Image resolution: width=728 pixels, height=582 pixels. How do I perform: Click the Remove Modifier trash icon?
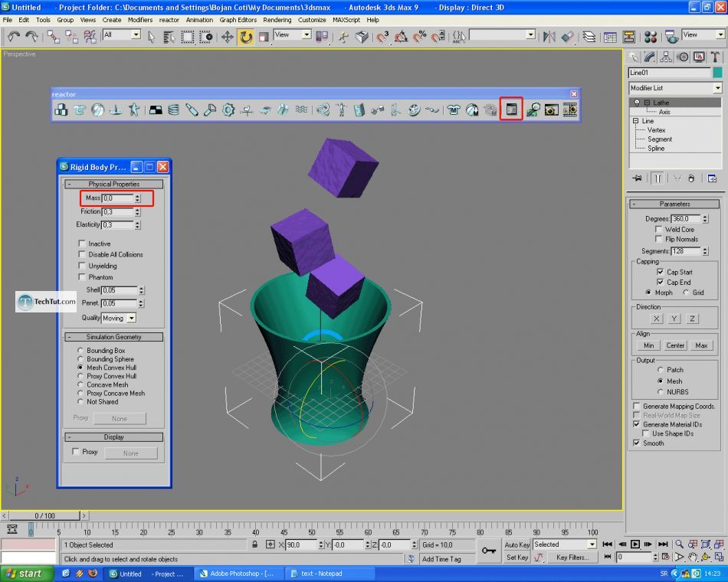[x=691, y=178]
